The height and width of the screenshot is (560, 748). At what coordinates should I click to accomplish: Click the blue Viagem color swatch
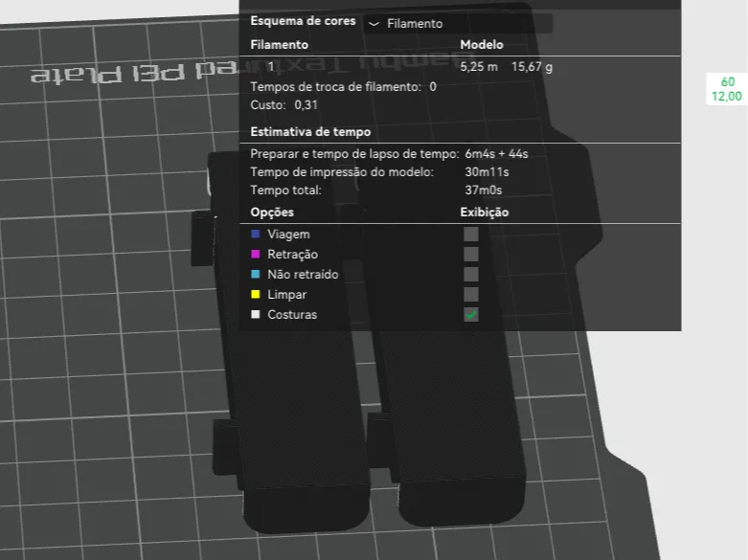coord(255,235)
